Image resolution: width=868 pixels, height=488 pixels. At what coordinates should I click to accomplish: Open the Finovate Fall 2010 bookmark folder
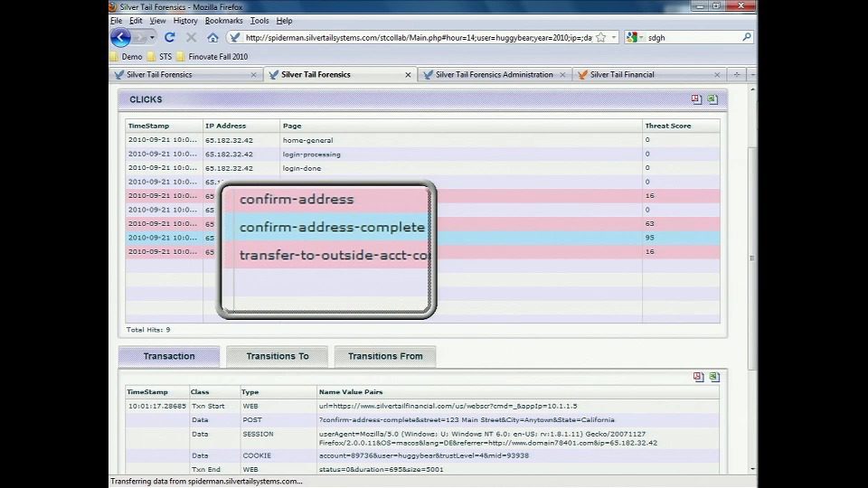[212, 56]
